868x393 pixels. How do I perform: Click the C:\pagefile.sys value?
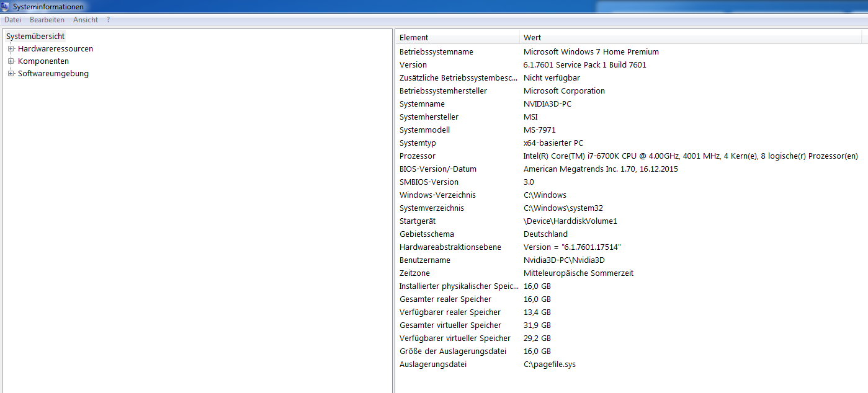coord(550,364)
